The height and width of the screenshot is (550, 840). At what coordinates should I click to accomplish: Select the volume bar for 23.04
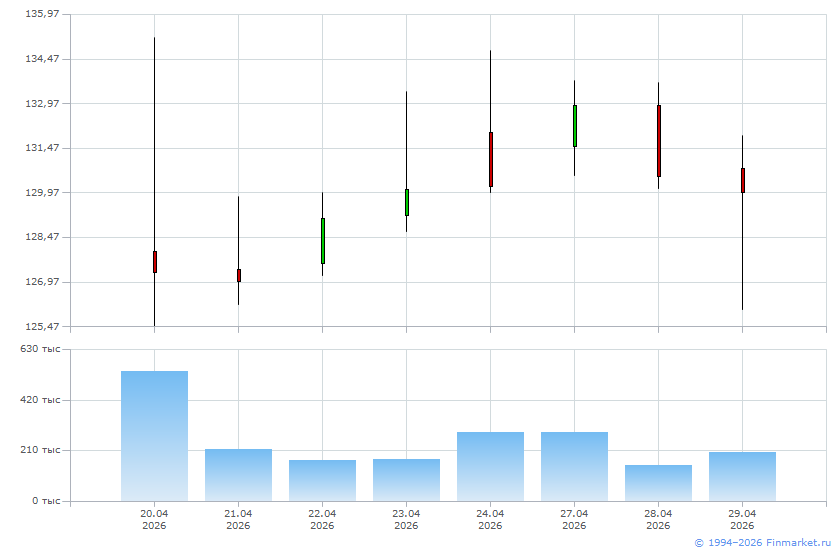coord(406,480)
